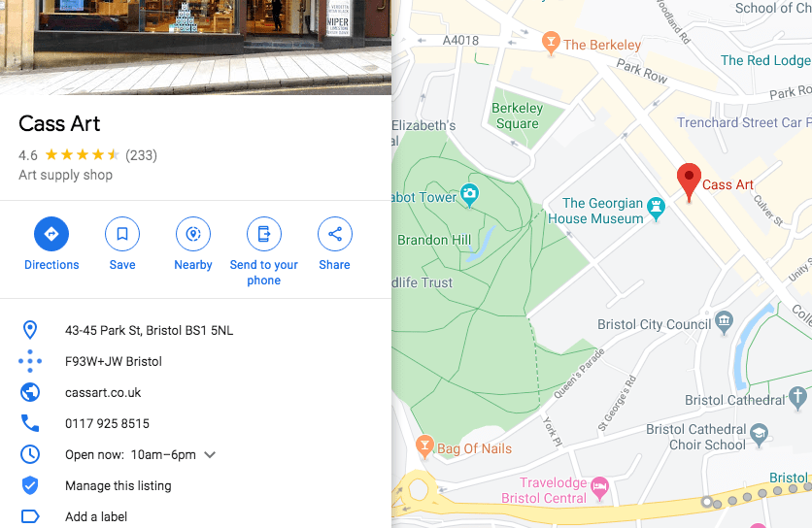This screenshot has height=528, width=812.
Task: Click the Directions icon button
Action: click(51, 234)
